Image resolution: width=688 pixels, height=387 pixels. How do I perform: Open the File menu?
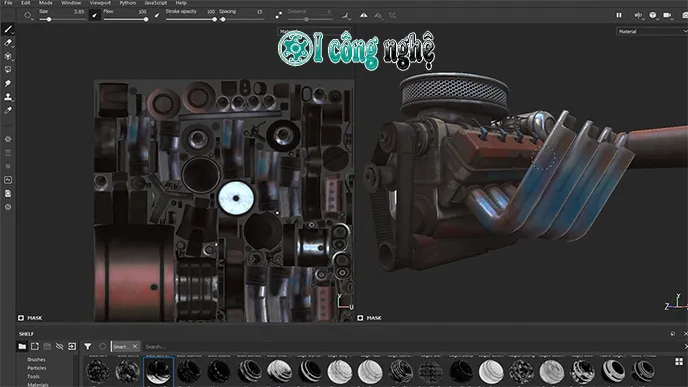click(x=8, y=3)
